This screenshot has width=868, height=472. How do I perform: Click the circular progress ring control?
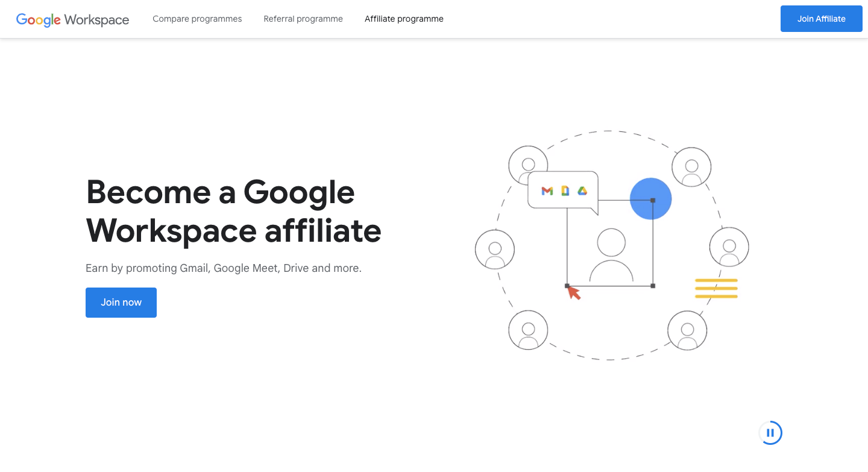point(770,432)
